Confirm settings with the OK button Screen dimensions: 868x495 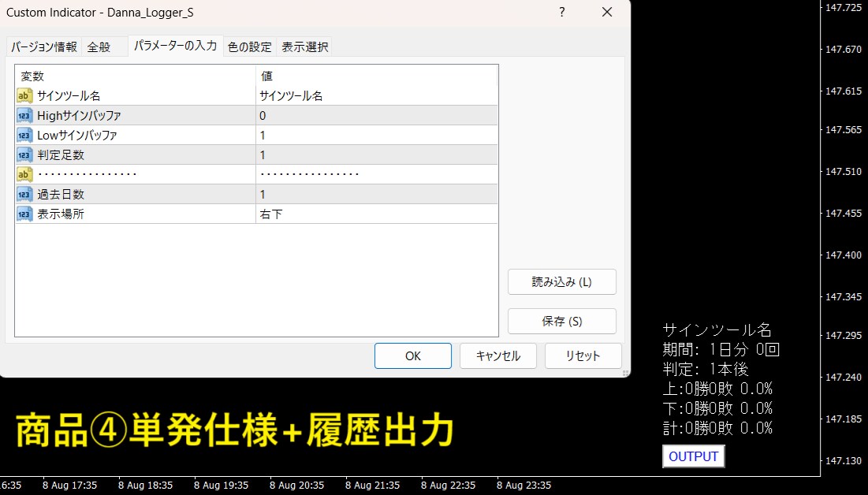click(413, 356)
